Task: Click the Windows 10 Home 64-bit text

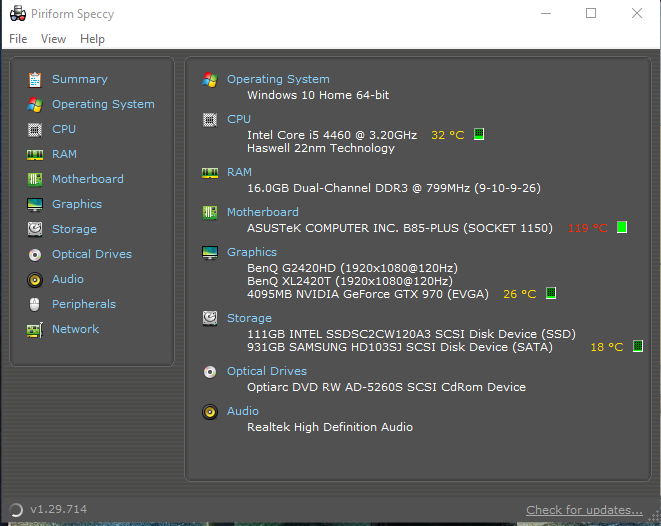Action: click(318, 95)
